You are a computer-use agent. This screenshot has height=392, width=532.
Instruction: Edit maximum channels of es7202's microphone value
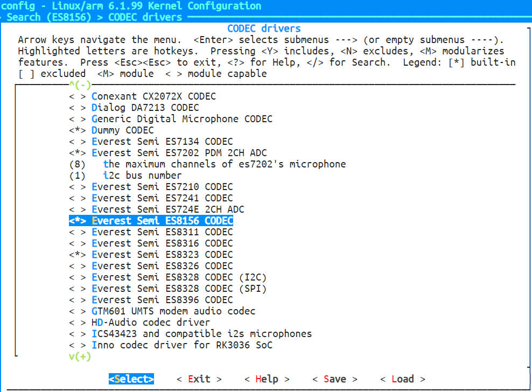pyautogui.click(x=224, y=164)
